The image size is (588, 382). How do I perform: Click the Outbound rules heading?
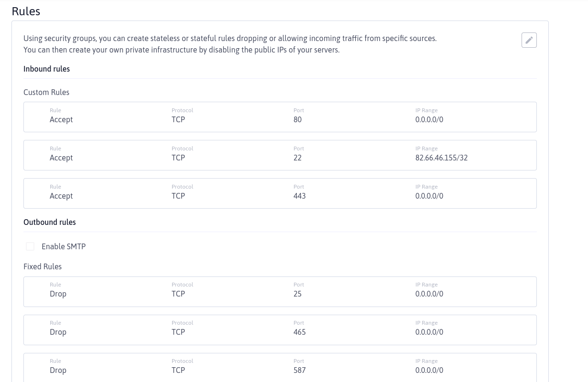[50, 222]
